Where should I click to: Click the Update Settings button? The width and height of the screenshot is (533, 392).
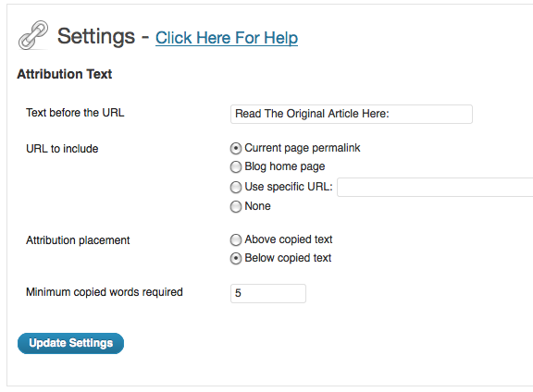point(70,343)
